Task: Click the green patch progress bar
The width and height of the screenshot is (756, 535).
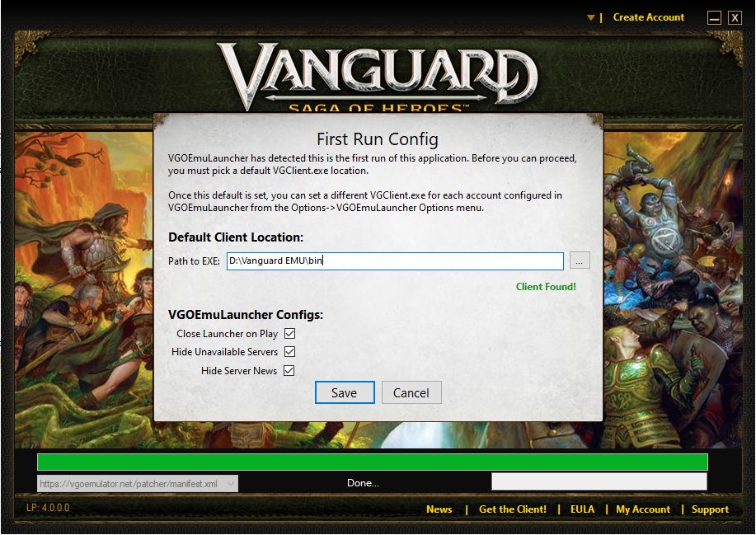Action: click(372, 462)
